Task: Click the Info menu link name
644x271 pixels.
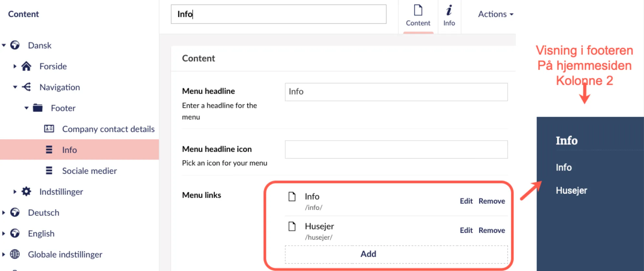Action: pos(312,196)
